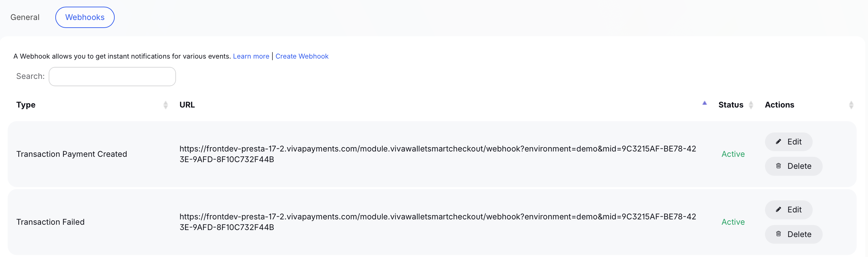Sort by Status column arrows
This screenshot has height=257, width=868.
(x=751, y=105)
